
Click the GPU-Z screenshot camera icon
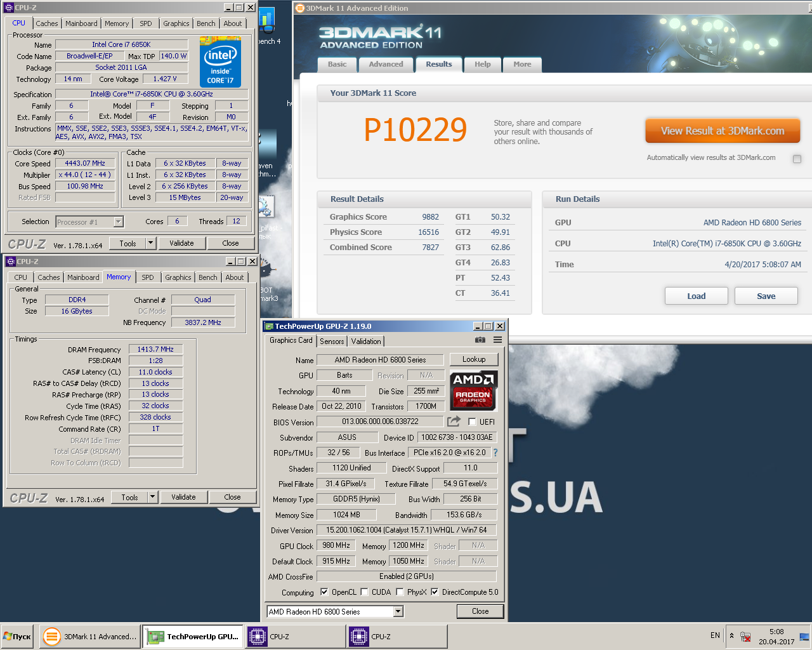480,340
